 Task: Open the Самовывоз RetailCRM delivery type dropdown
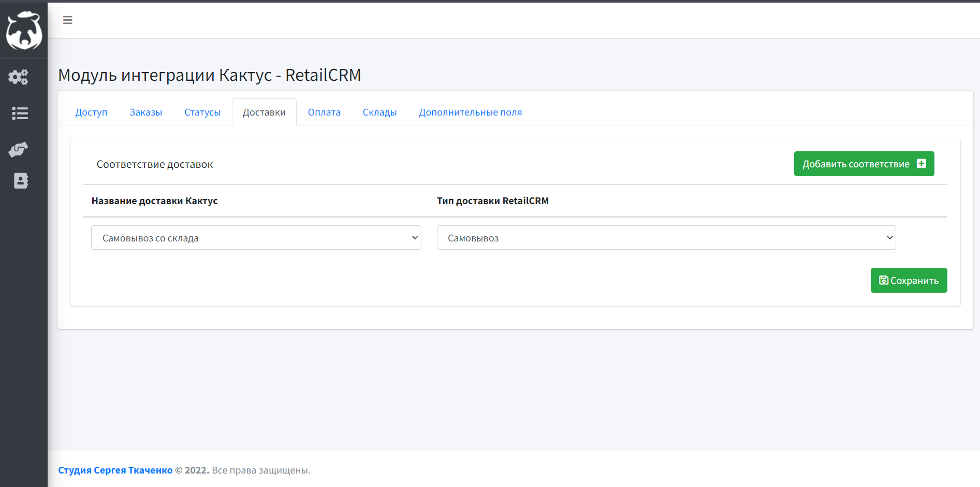pos(666,238)
